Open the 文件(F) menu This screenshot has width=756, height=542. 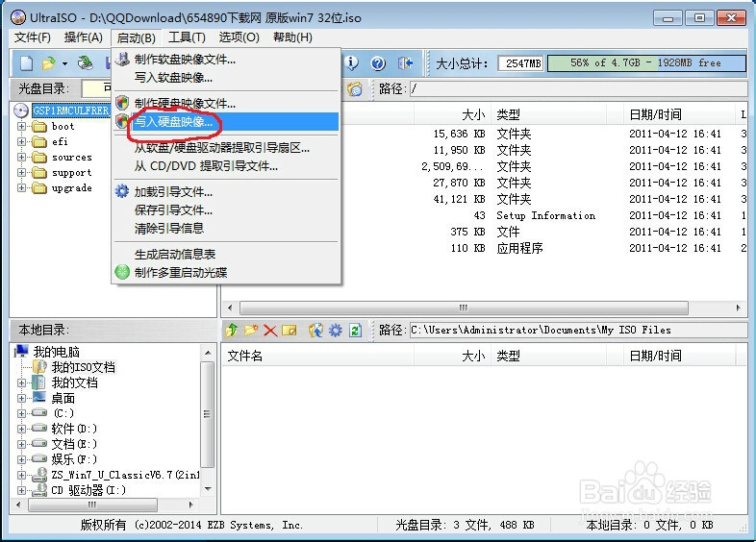(x=33, y=37)
